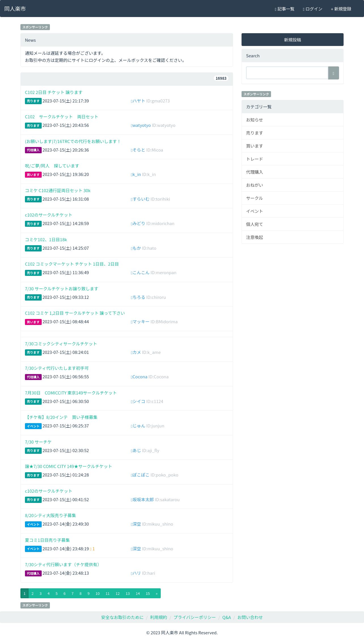The width and height of the screenshot is (364, 636).
Task: Open user profile watyotyo
Action: pyautogui.click(x=141, y=125)
